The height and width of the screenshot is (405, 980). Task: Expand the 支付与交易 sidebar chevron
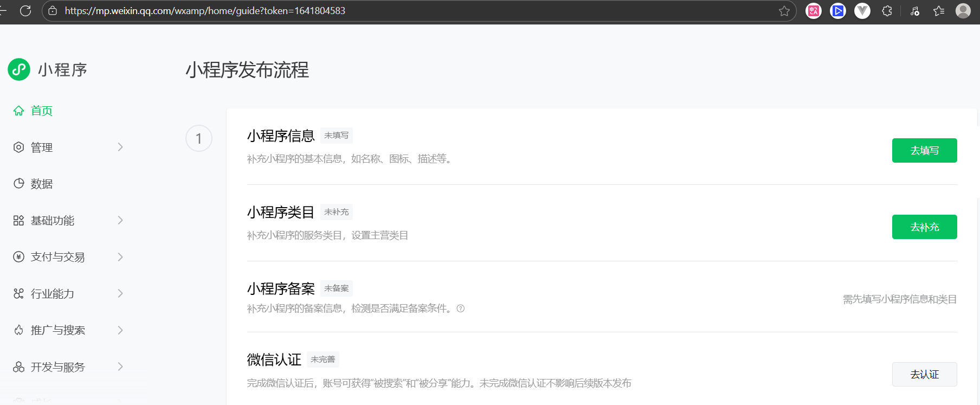pos(120,256)
